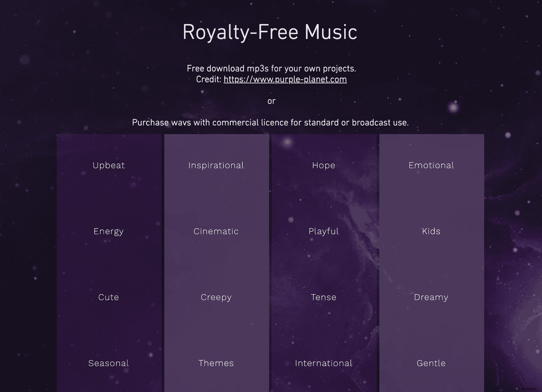This screenshot has height=392, width=542.
Task: Select the Dreamy category
Action: [431, 297]
